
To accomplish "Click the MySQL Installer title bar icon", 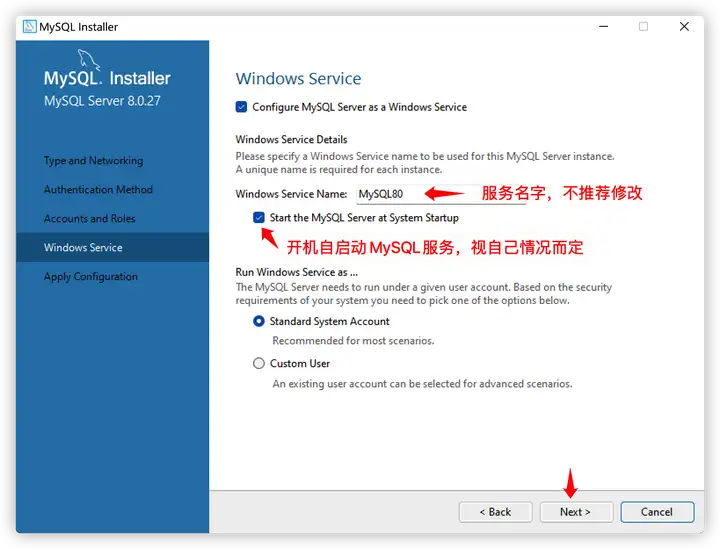I will point(29,27).
